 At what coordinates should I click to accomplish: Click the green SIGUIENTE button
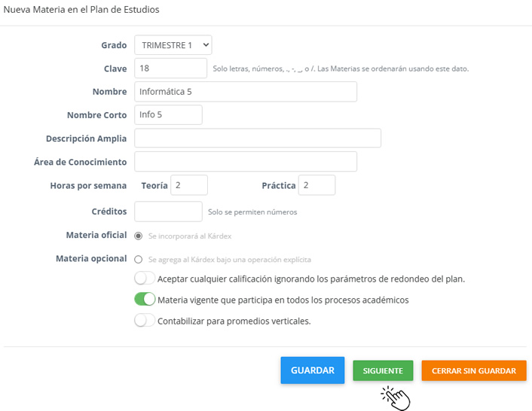383,370
